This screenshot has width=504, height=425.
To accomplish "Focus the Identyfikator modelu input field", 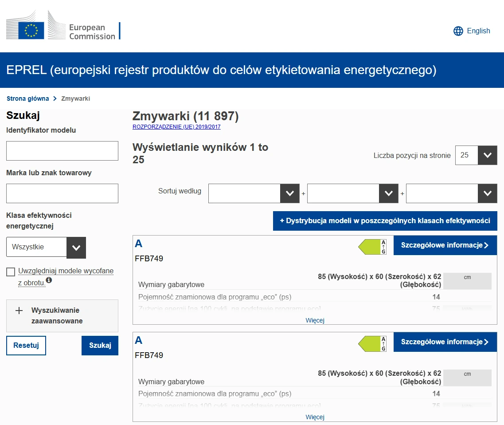I will click(x=63, y=150).
